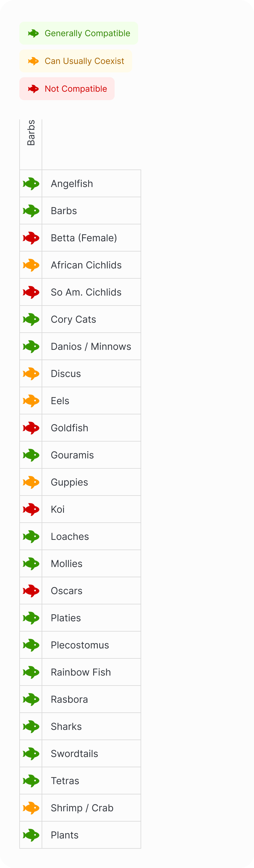Click the green fish icon beside Plants
254x868 pixels.
click(x=31, y=835)
